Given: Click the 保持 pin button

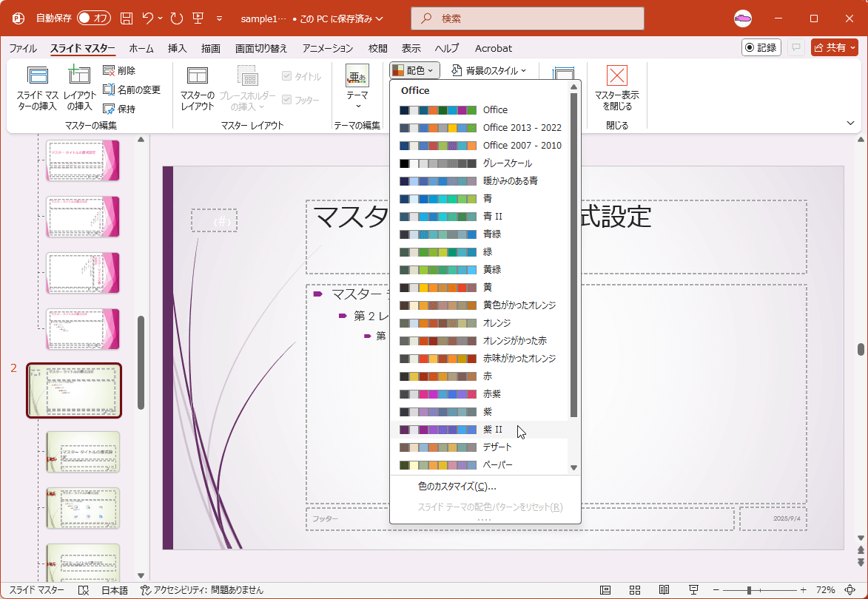Looking at the screenshot, I should (120, 109).
